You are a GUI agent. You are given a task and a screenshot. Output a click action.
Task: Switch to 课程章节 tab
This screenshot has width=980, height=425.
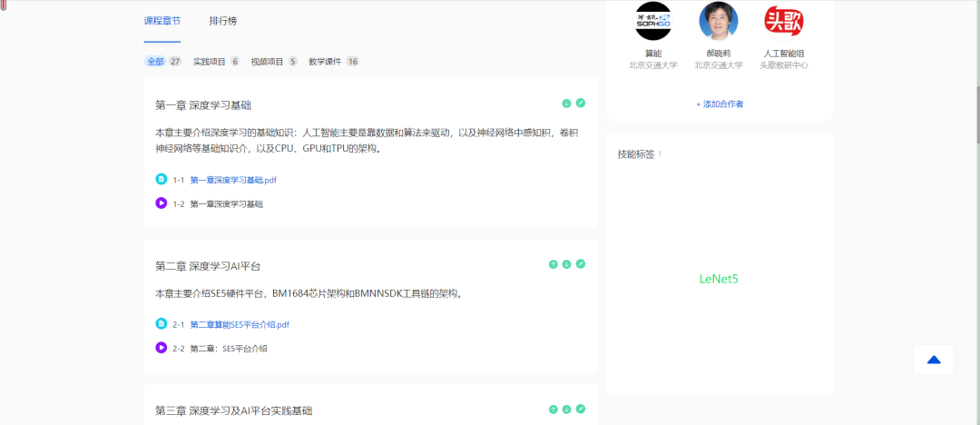pos(162,21)
